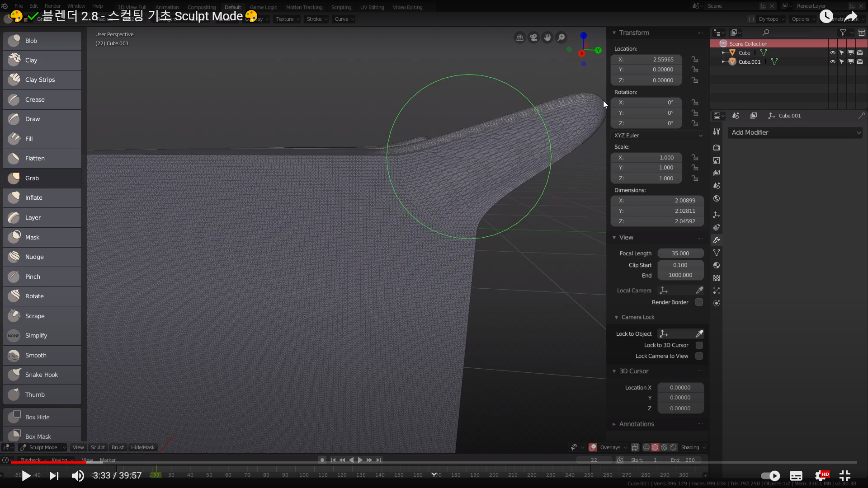
Task: Lock the Location X transform value
Action: pos(695,59)
